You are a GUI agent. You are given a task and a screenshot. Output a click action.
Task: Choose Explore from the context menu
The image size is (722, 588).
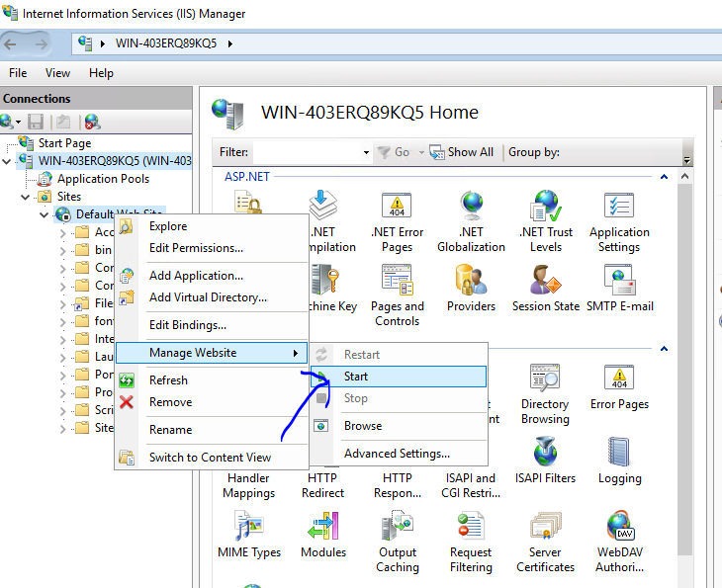tap(212, 226)
